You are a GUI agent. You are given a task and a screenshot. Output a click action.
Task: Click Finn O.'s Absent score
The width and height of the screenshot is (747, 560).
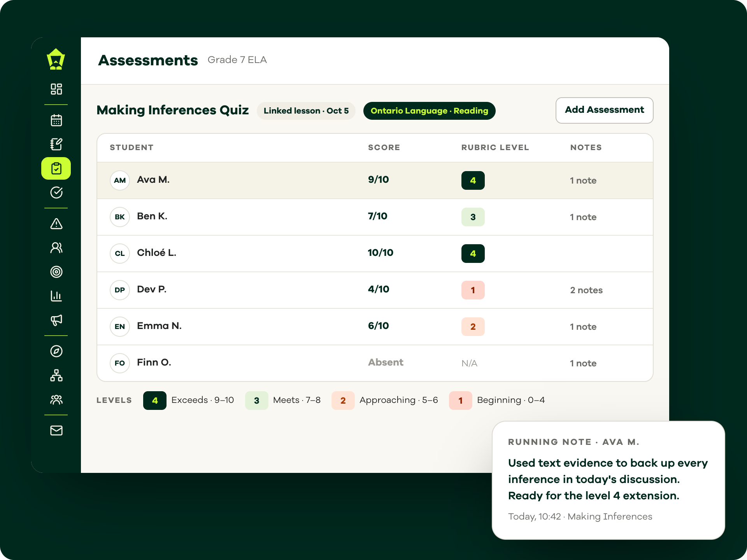click(x=386, y=362)
